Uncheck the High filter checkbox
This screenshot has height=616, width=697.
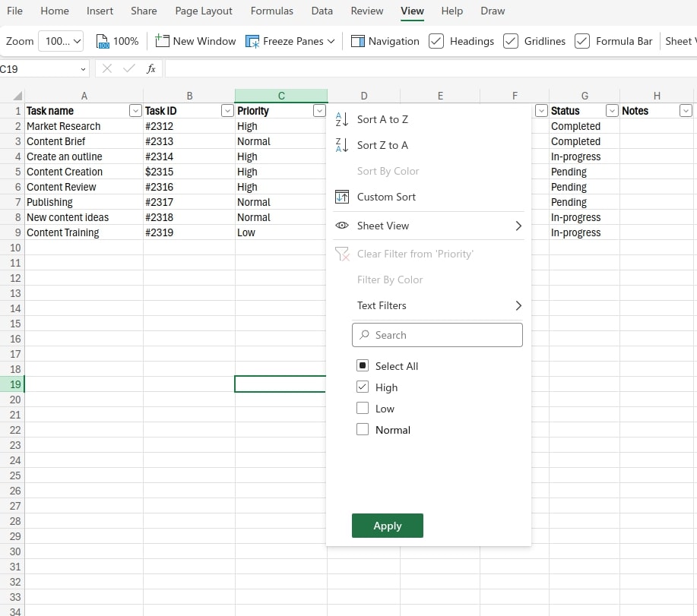(363, 387)
